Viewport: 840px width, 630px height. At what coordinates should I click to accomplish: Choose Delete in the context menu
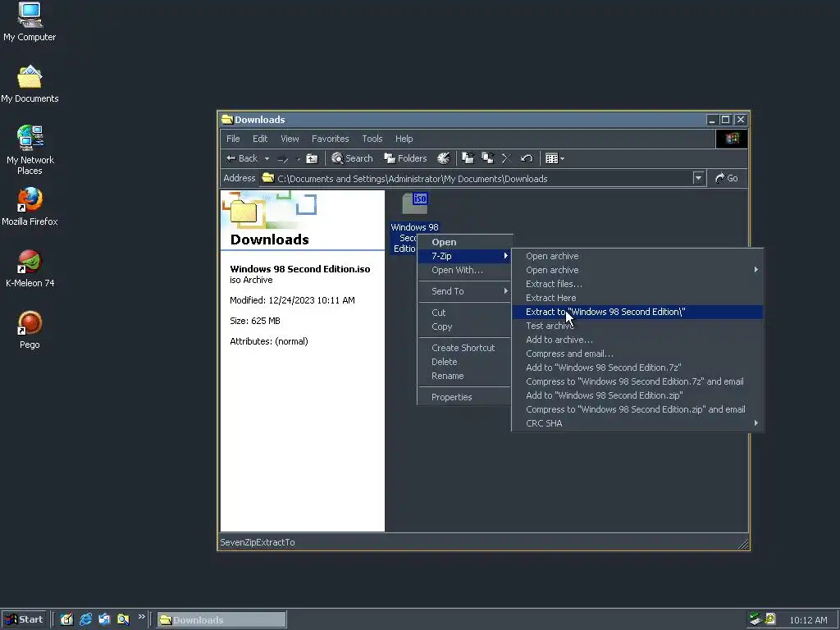(x=465, y=362)
